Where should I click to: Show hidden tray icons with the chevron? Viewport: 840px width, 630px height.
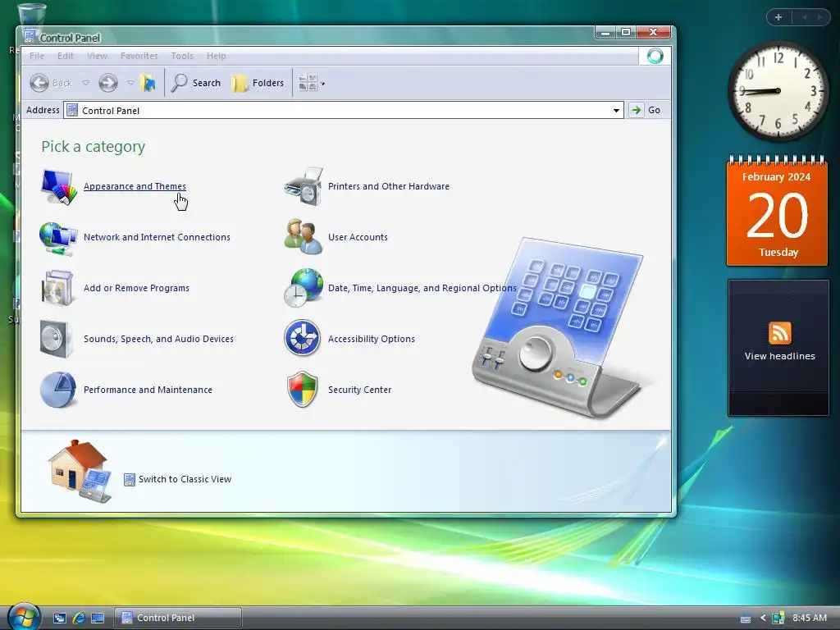tap(763, 619)
